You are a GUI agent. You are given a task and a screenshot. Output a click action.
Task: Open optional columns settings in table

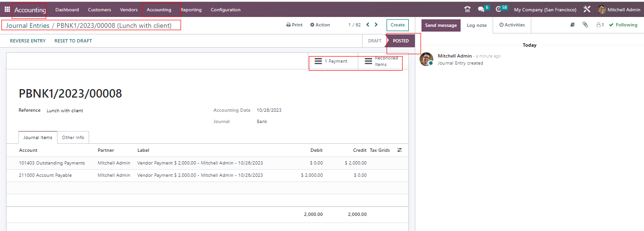[x=399, y=150]
